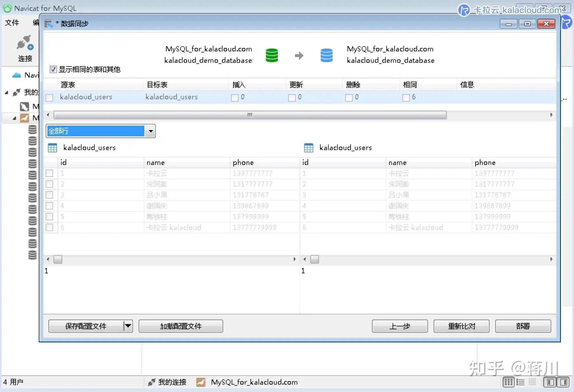Collapse the 我的连接 tree node

7,92
